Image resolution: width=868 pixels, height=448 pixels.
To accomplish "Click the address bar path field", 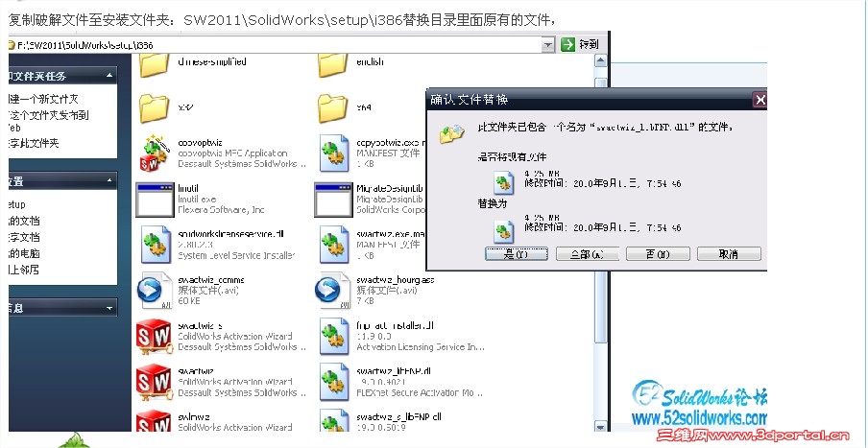I will coord(277,45).
